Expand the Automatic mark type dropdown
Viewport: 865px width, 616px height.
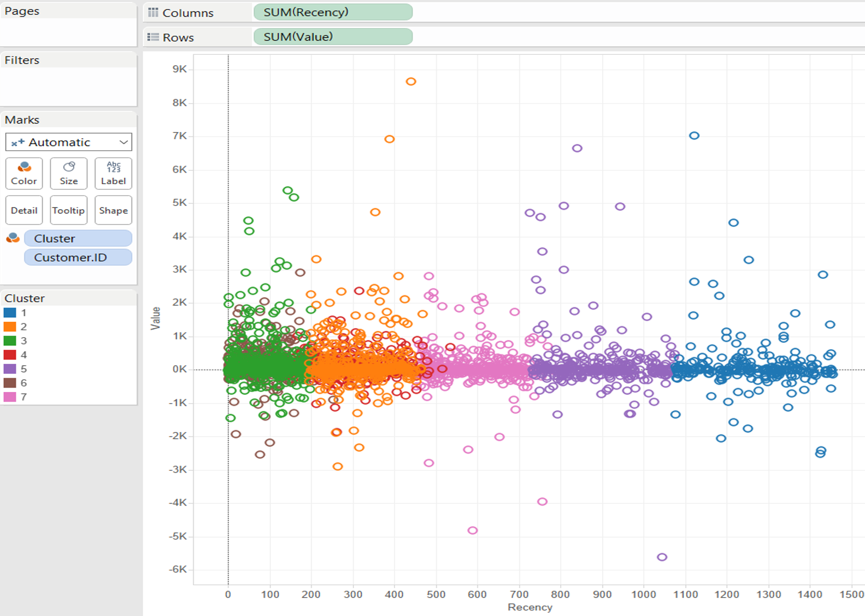point(69,142)
